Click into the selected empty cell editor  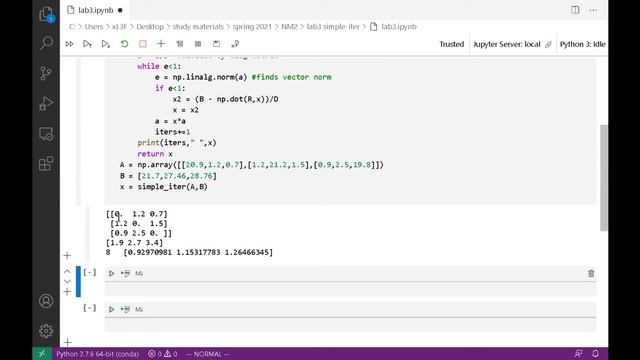pos(350,289)
